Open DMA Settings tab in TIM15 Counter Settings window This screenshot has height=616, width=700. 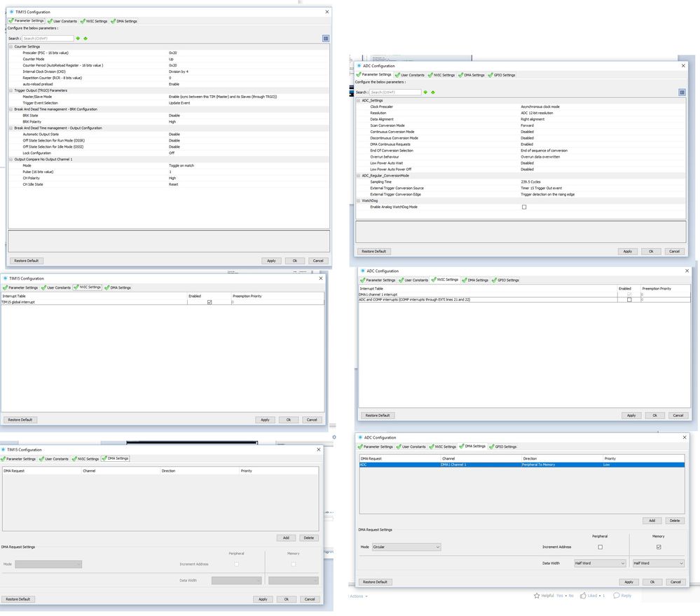pos(124,21)
